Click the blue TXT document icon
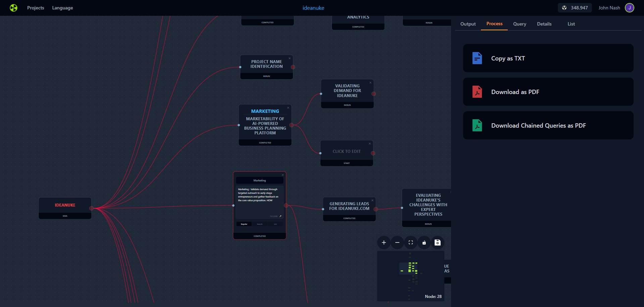This screenshot has width=644, height=307. [x=477, y=58]
